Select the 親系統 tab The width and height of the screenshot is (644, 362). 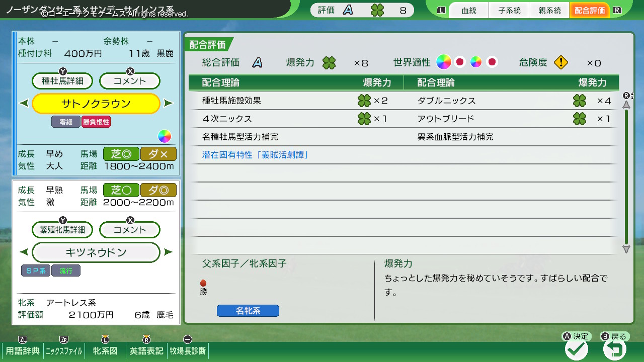pyautogui.click(x=549, y=10)
